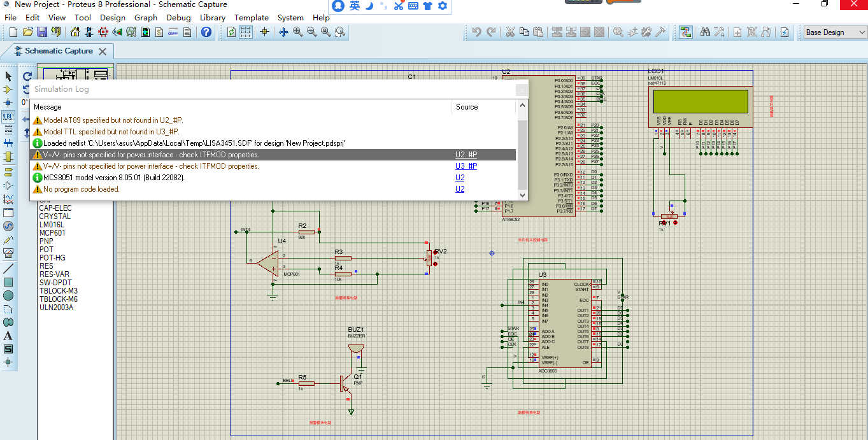This screenshot has height=440, width=868.
Task: Select the Junction Dot Mode tool
Action: point(8,103)
